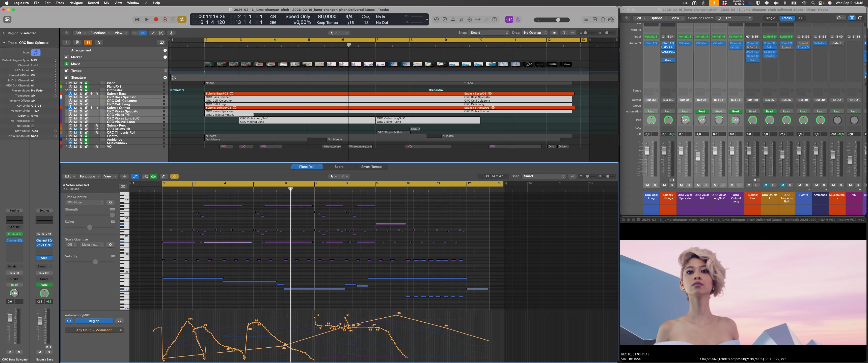Open the Loop Browser icon
Screen dimensions: 868x363
click(x=603, y=19)
